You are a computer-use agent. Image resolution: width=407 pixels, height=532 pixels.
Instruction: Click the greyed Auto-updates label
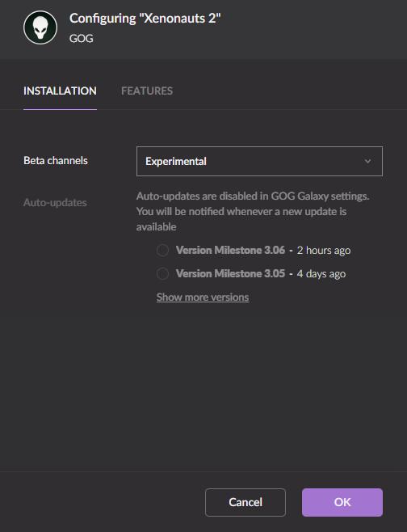click(55, 203)
